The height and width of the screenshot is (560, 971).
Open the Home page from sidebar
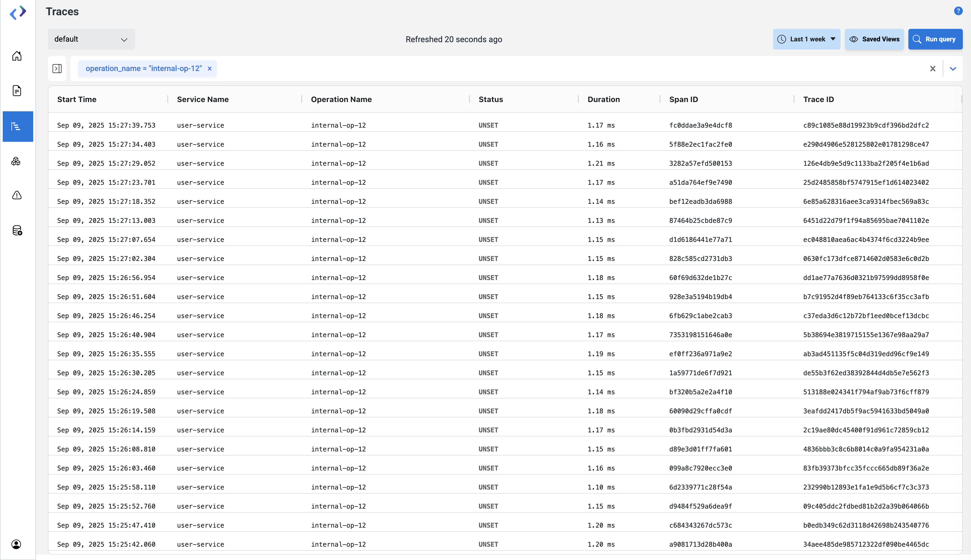(17, 56)
